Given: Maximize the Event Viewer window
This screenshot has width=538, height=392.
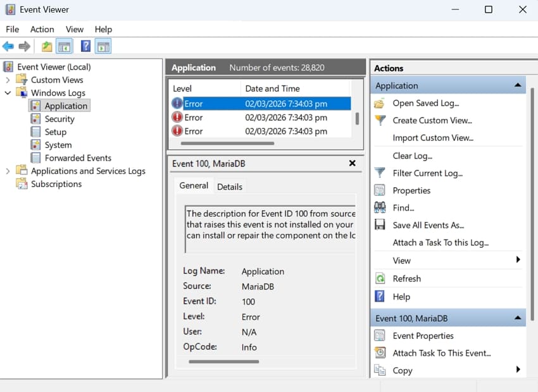Looking at the screenshot, I should 488,9.
